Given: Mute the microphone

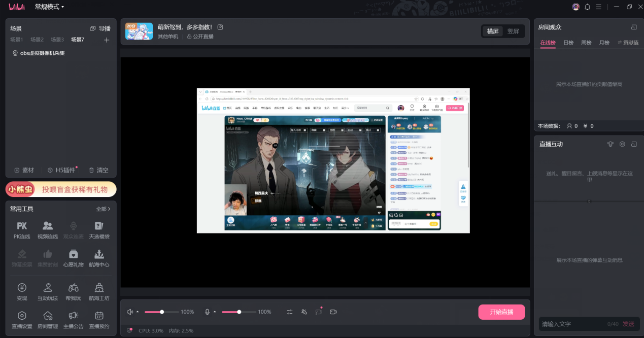Looking at the screenshot, I should pyautogui.click(x=208, y=312).
